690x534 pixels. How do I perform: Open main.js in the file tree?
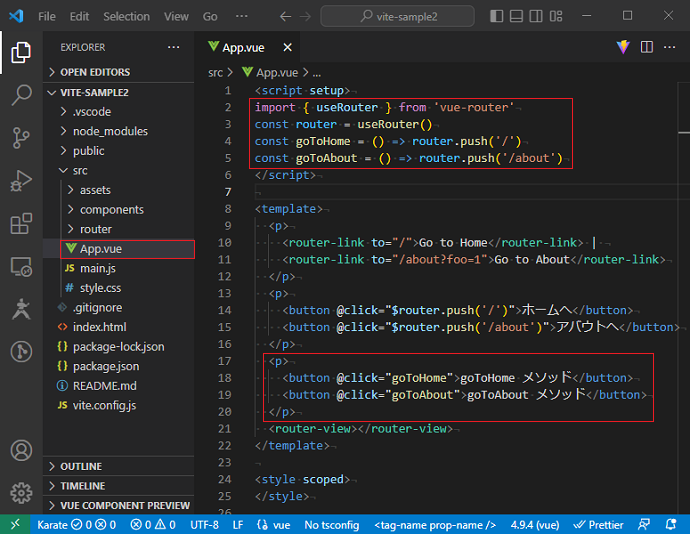pos(119,269)
